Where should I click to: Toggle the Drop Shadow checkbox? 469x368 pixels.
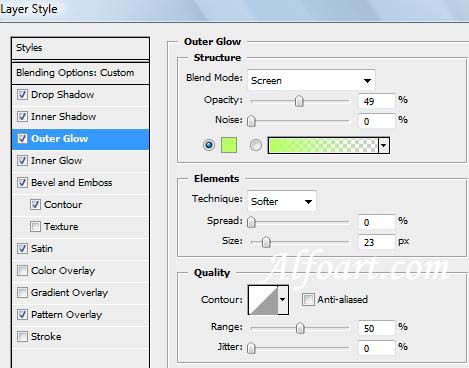pyautogui.click(x=22, y=94)
